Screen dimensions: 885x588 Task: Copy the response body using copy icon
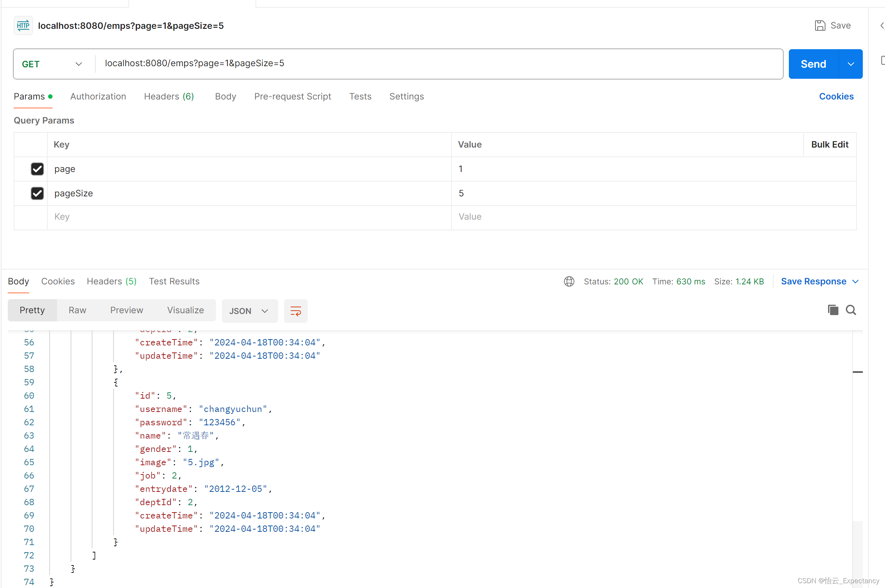tap(832, 310)
